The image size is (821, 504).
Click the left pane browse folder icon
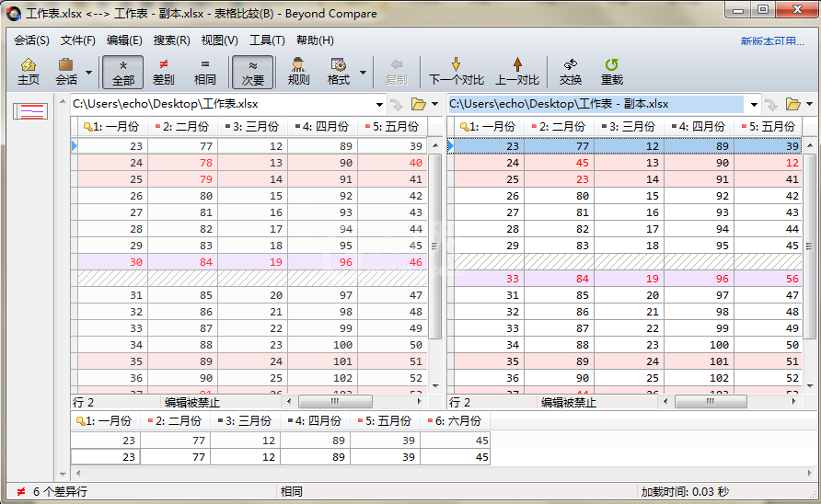(419, 104)
